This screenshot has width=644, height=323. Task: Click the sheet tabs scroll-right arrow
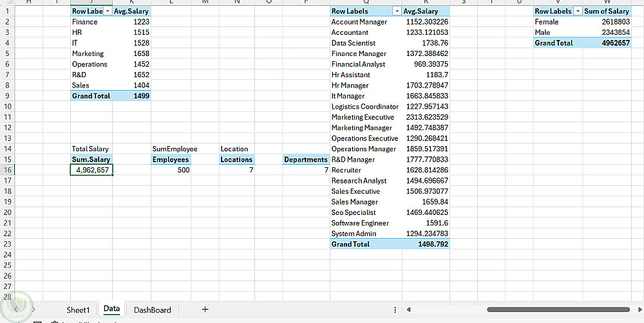pyautogui.click(x=33, y=309)
